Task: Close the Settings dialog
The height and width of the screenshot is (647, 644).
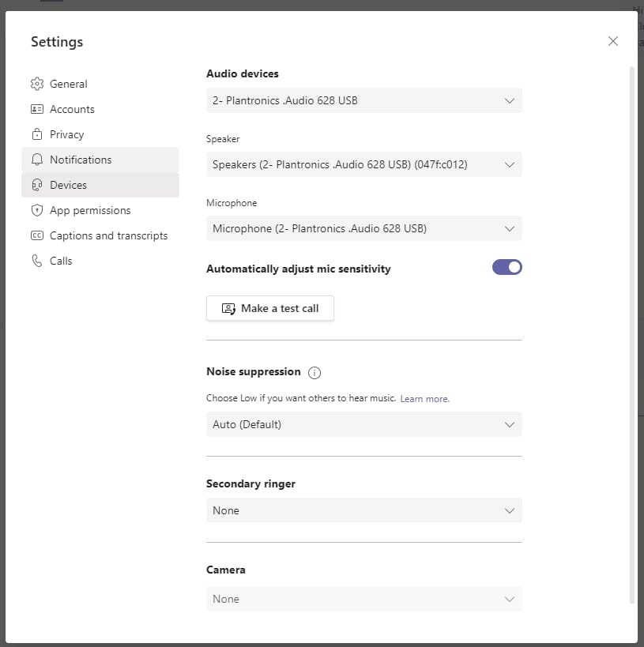Action: tap(613, 41)
